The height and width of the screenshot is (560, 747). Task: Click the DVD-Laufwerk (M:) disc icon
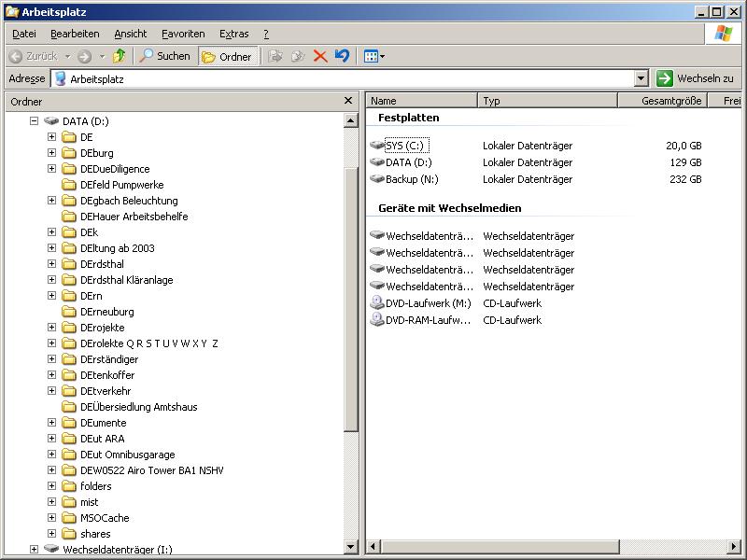click(x=377, y=302)
